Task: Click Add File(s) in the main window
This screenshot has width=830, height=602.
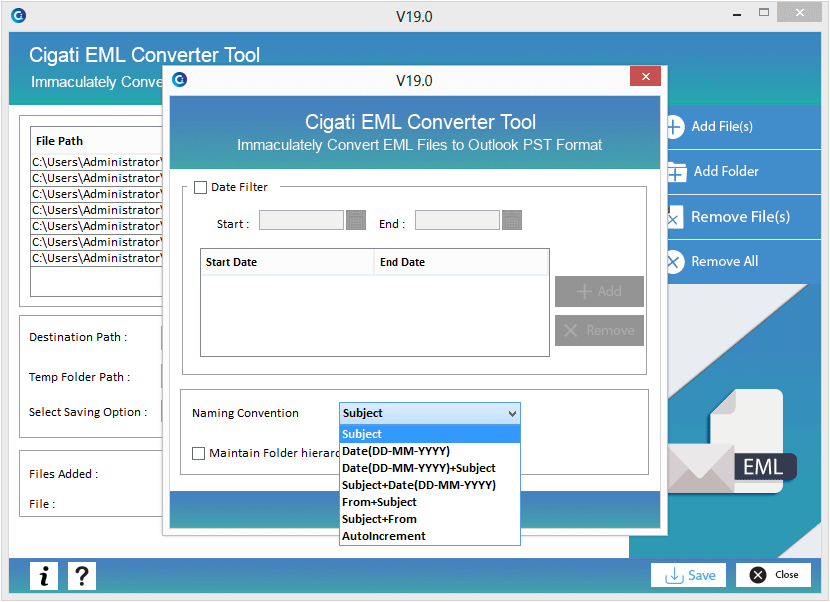Action: (x=744, y=127)
